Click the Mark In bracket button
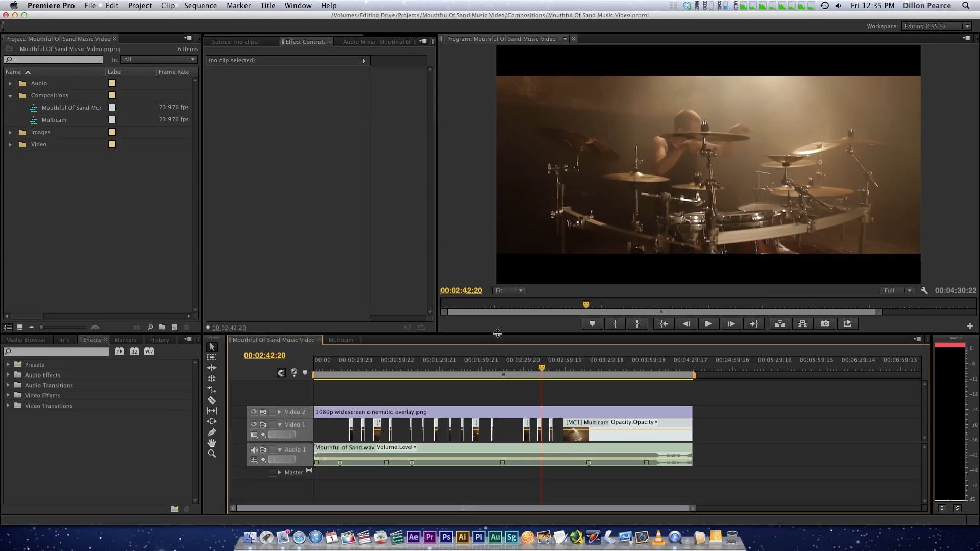 [615, 323]
